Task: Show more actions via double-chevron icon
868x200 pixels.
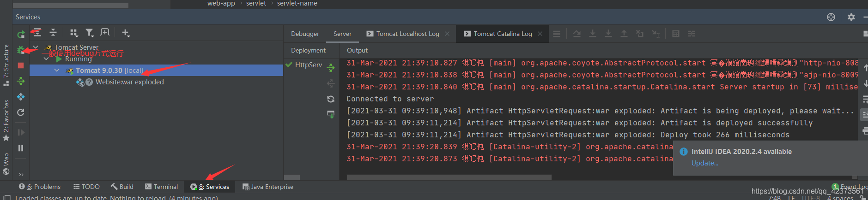Action: (x=21, y=174)
